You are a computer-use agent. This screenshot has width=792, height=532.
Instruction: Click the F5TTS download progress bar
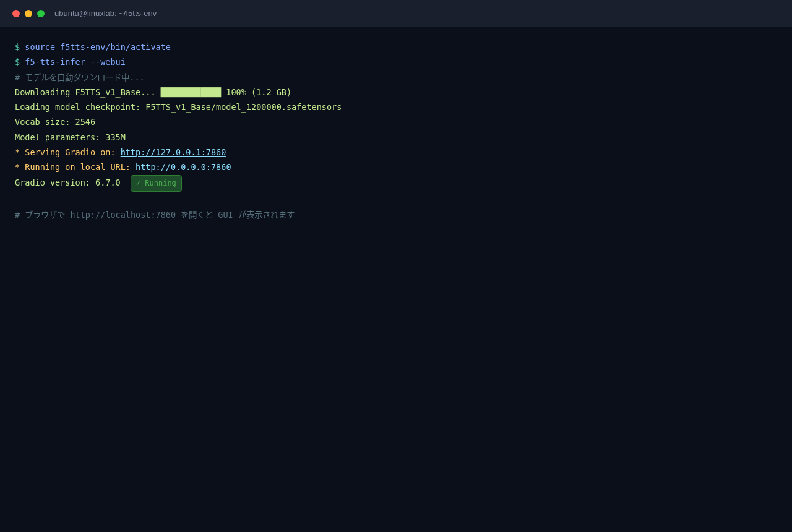(191, 92)
